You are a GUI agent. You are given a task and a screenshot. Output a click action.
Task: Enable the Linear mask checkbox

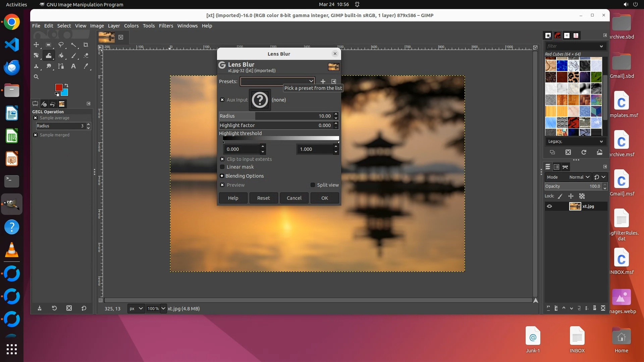pos(222,167)
